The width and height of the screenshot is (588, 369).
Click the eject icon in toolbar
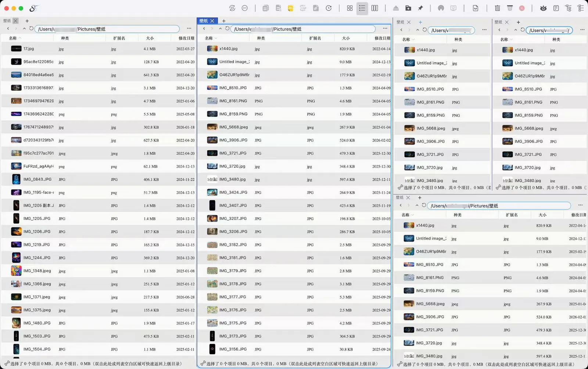[x=396, y=8]
